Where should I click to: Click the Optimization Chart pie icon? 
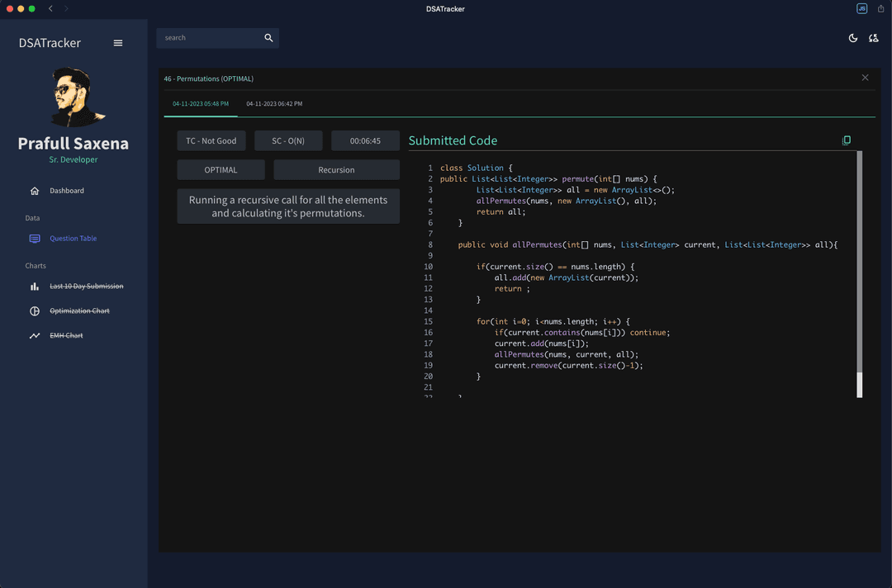pos(35,311)
